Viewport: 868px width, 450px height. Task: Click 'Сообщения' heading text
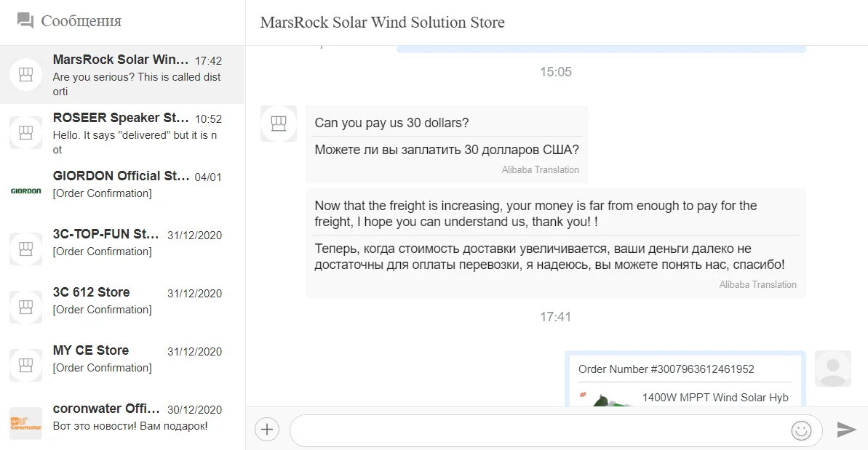click(x=81, y=21)
